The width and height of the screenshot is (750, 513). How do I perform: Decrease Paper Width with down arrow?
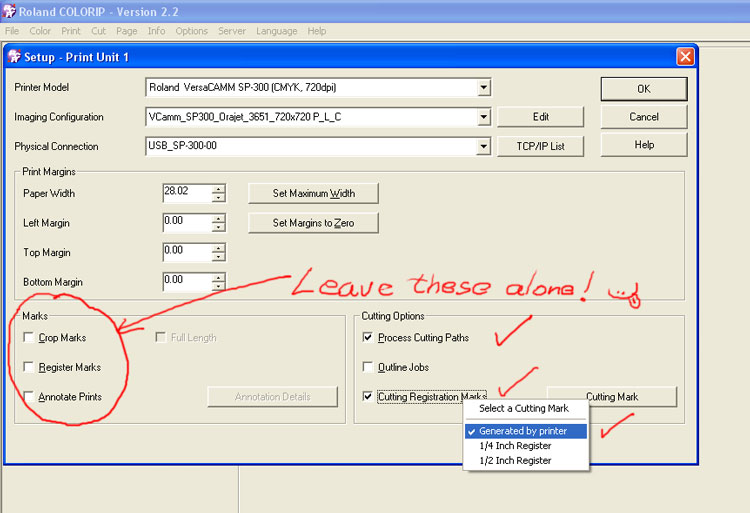coord(219,197)
